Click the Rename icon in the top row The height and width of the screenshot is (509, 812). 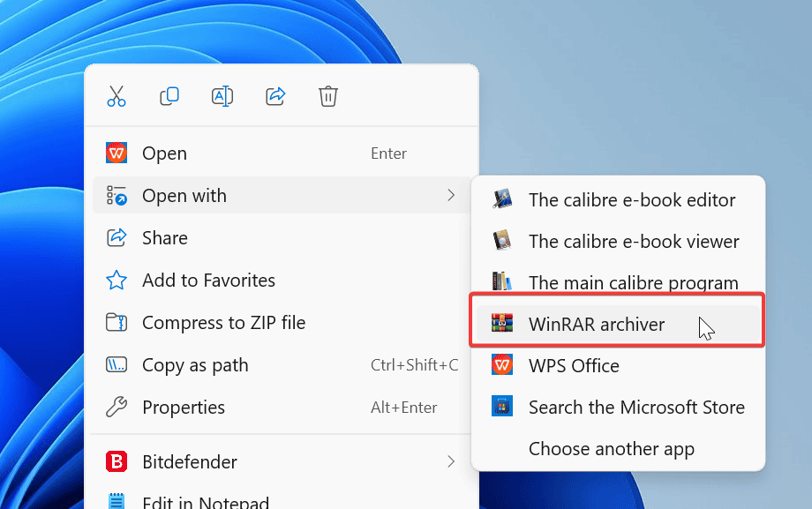(222, 96)
